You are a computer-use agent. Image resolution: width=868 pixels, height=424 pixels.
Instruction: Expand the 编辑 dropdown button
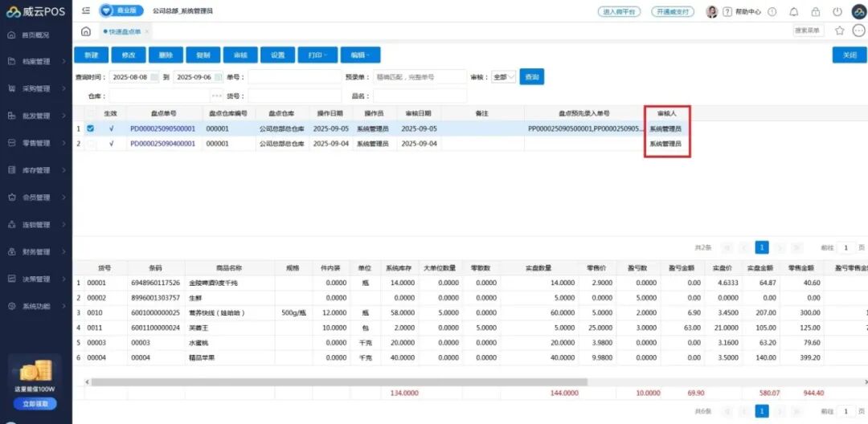[360, 55]
